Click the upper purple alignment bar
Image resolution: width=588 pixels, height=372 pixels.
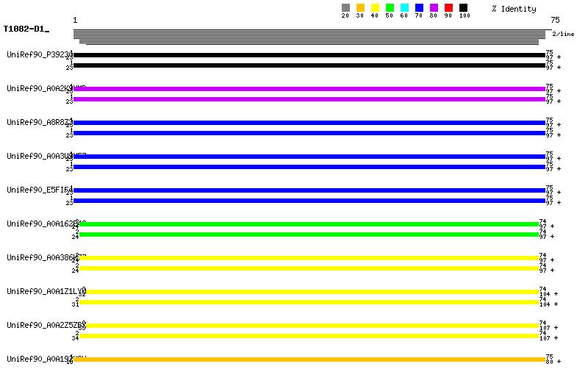[x=309, y=89]
